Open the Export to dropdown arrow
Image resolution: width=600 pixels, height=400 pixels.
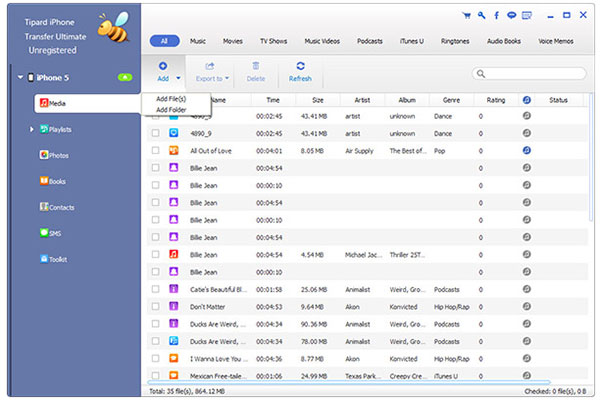click(227, 78)
